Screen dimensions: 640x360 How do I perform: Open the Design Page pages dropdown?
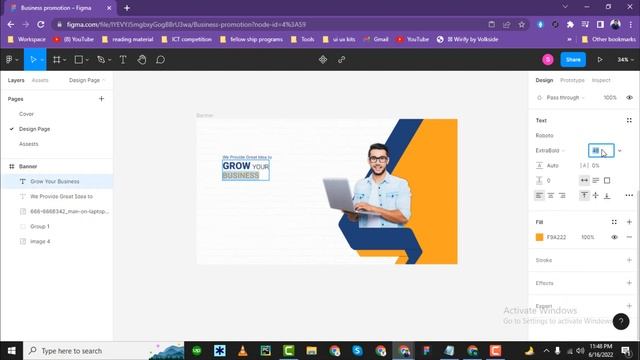pos(87,80)
